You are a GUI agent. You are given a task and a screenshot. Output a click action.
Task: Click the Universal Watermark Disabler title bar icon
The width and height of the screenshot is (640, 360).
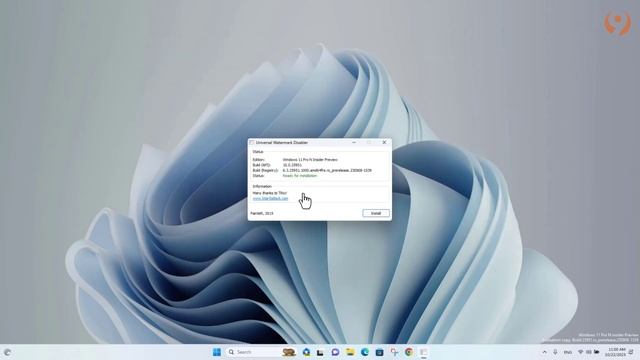coord(252,142)
